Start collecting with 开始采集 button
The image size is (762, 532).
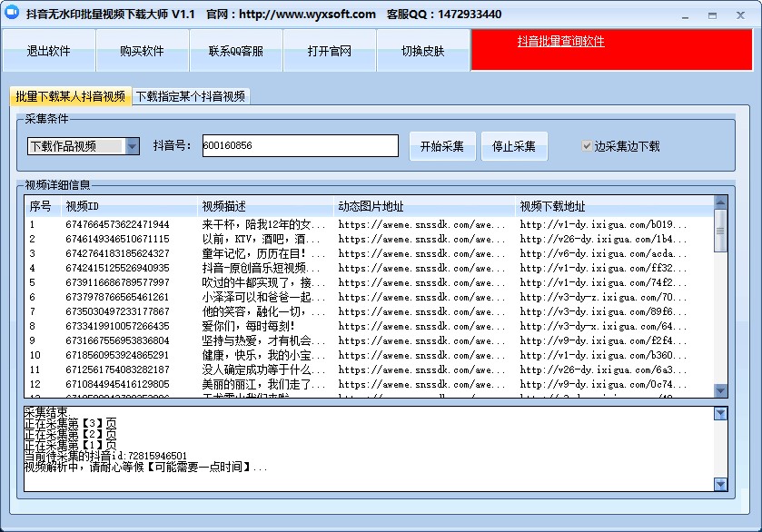pyautogui.click(x=441, y=146)
